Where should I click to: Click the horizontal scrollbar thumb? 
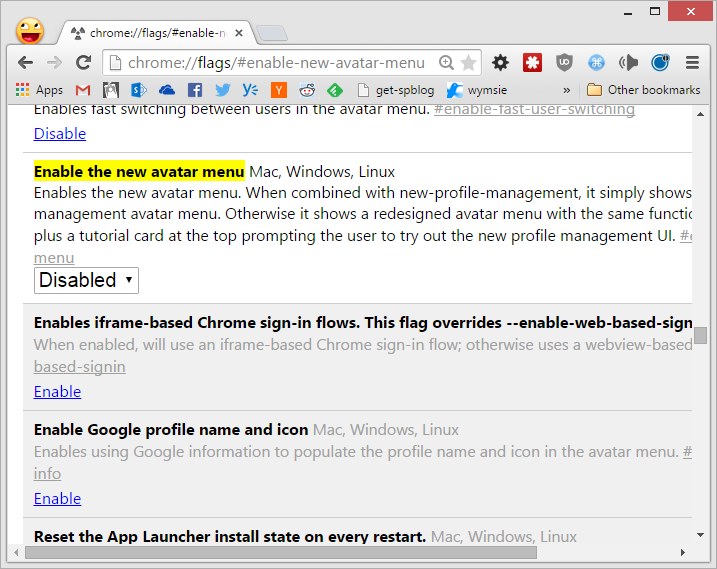click(281, 553)
